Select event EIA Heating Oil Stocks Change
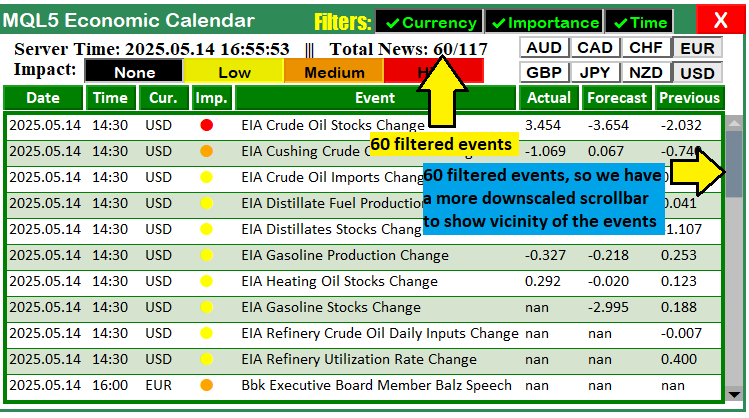The width and height of the screenshot is (749, 418). 339,281
